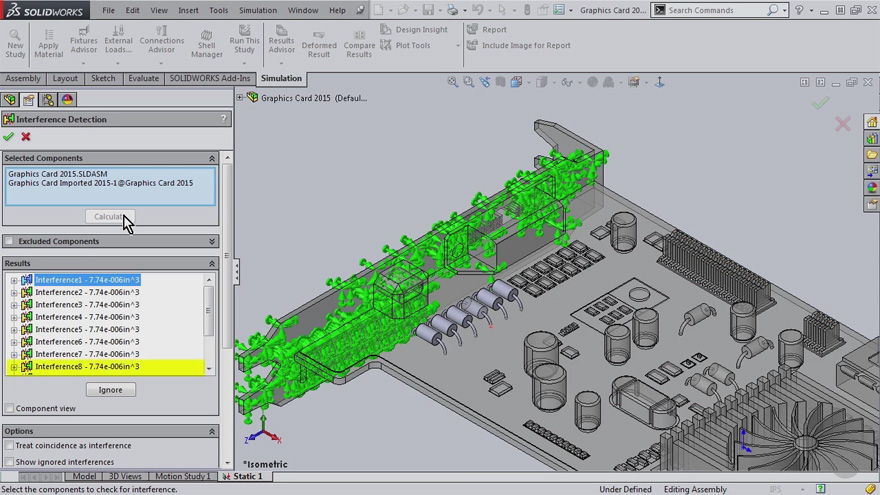Open the File menu
Image resolution: width=880 pixels, height=495 pixels.
point(108,10)
